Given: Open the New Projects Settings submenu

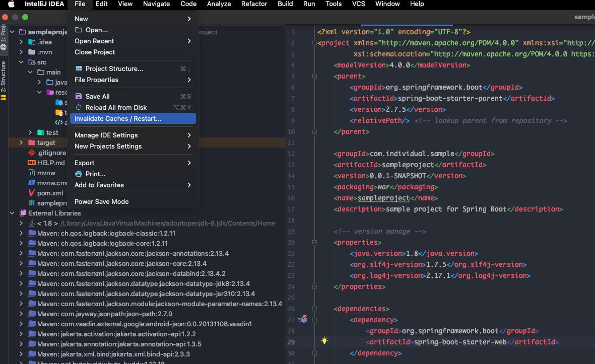Looking at the screenshot, I should (x=133, y=146).
